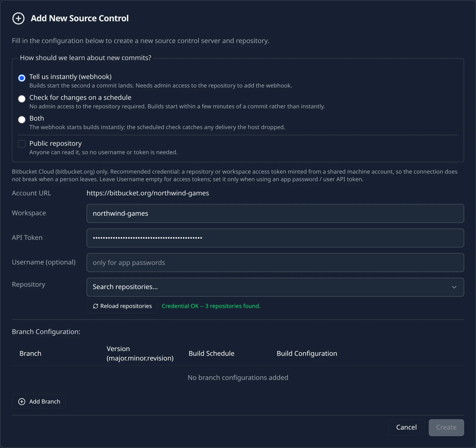Click the chevron arrow in Repository field
The image size is (476, 448).
point(454,287)
